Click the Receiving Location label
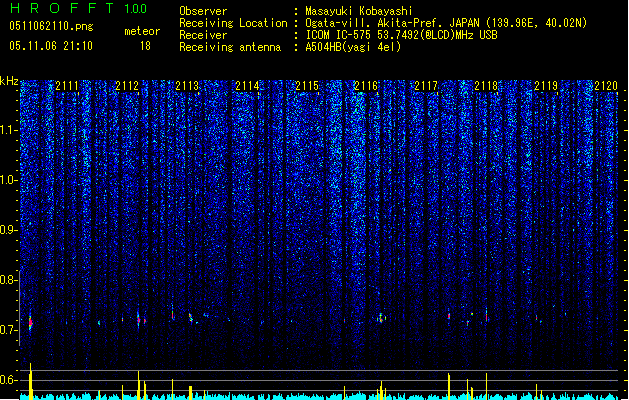Viewport: 629px width, 400px height. click(233, 23)
